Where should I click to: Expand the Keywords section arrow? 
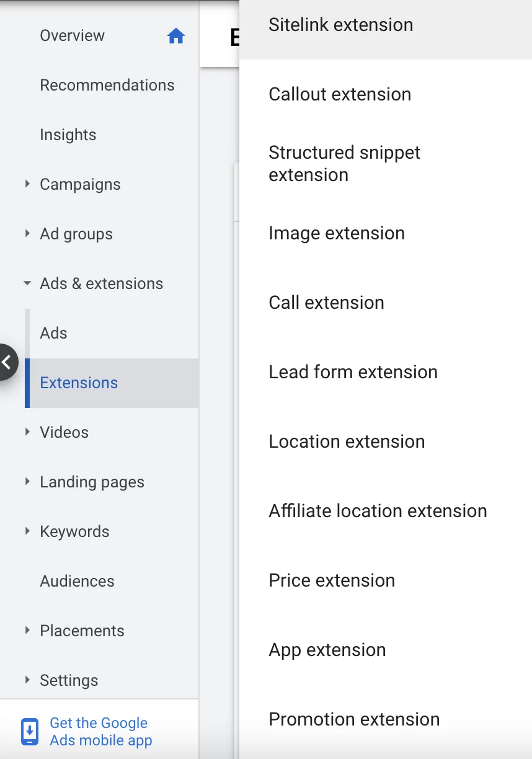pyautogui.click(x=27, y=531)
